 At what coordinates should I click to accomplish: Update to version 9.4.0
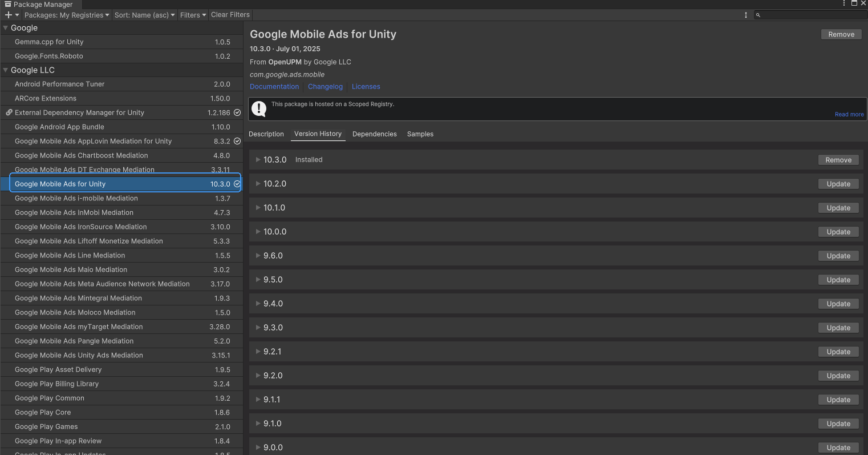coord(838,304)
